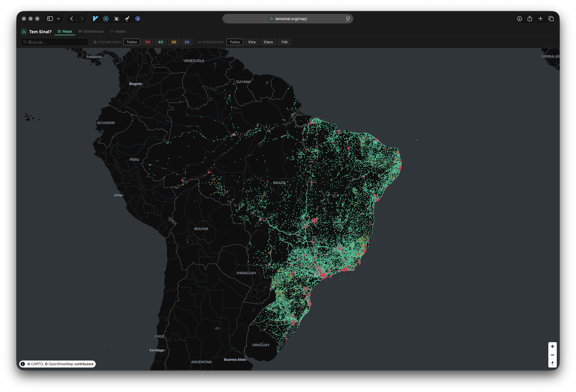Click the browser forward navigation arrow

click(x=82, y=19)
